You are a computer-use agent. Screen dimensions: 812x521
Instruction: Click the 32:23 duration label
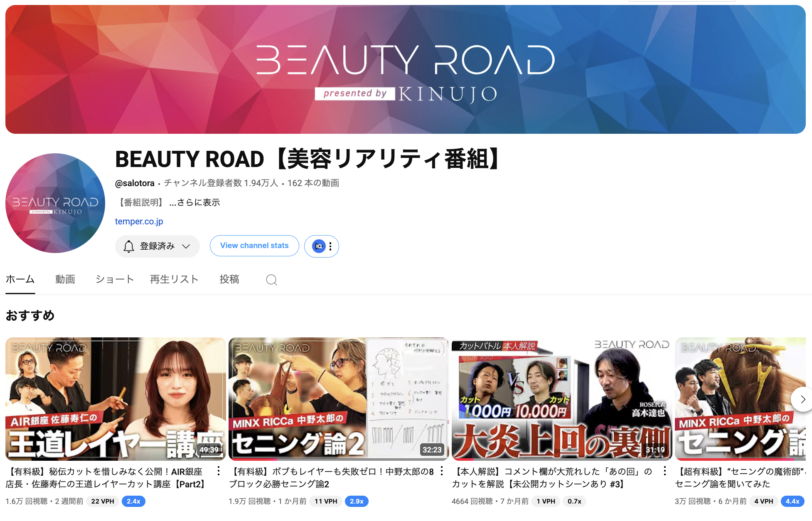click(x=432, y=450)
